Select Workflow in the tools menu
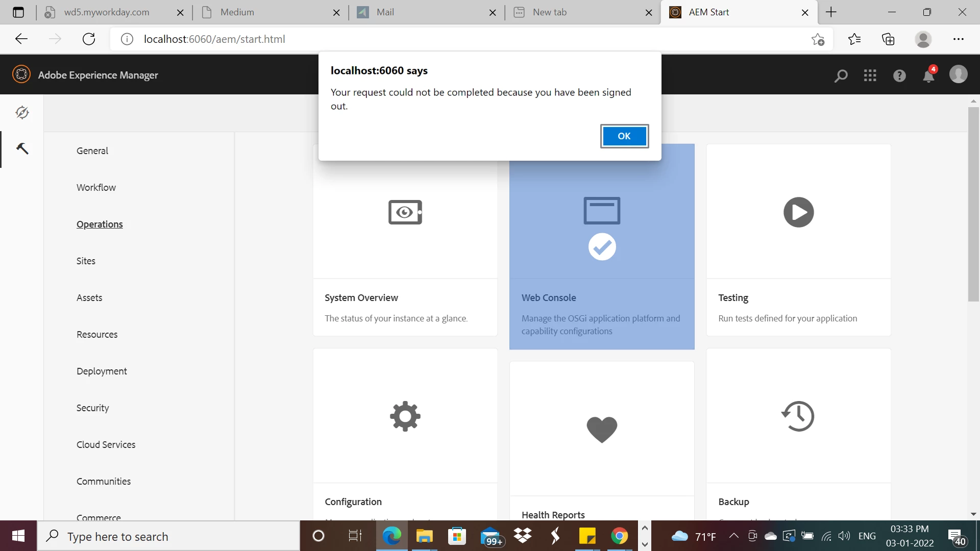980x551 pixels. 96,187
